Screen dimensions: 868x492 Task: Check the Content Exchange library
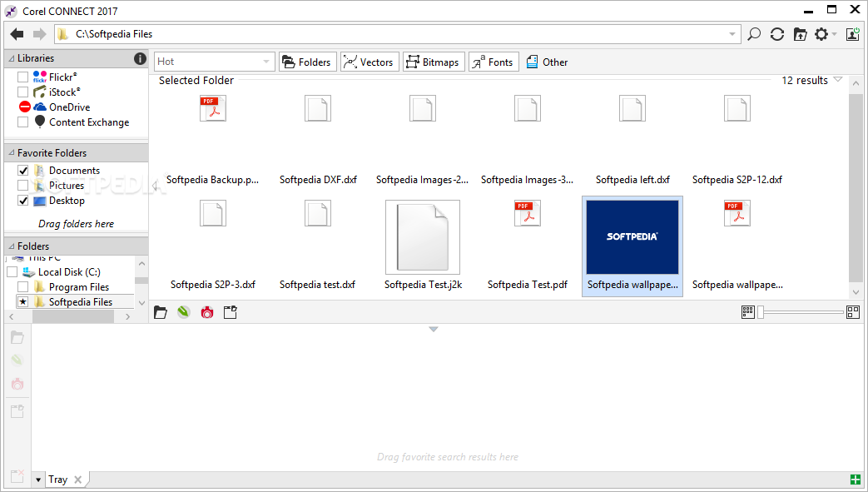22,122
